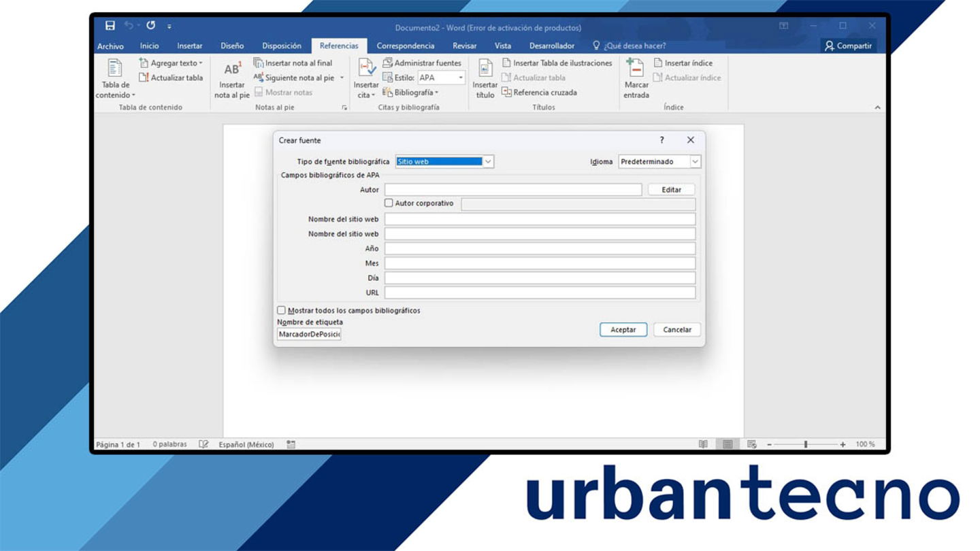This screenshot has width=980, height=551.
Task: Click the proofing icon in status bar
Action: [x=203, y=444]
